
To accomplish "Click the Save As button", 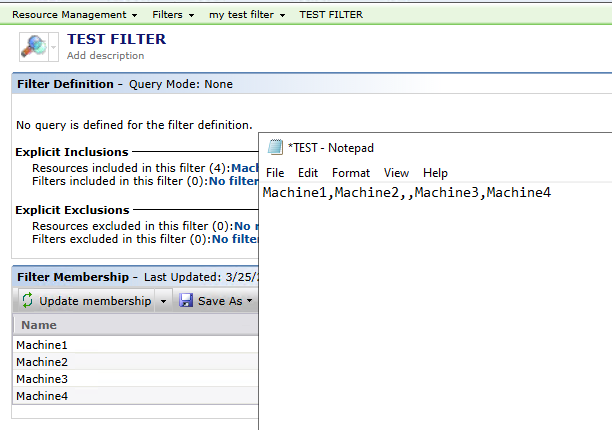I will click(216, 301).
